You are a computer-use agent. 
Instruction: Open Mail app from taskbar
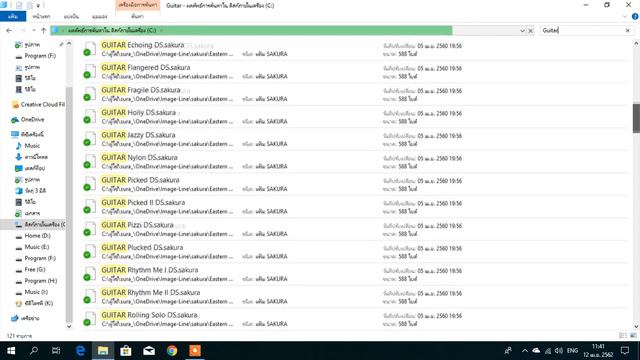coord(149,351)
